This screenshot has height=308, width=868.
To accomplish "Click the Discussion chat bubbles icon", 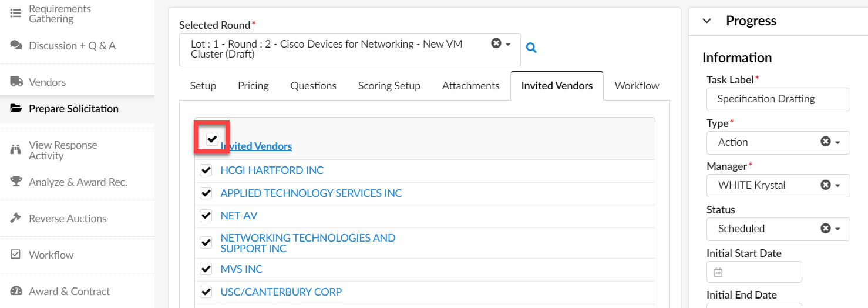I will [x=16, y=45].
